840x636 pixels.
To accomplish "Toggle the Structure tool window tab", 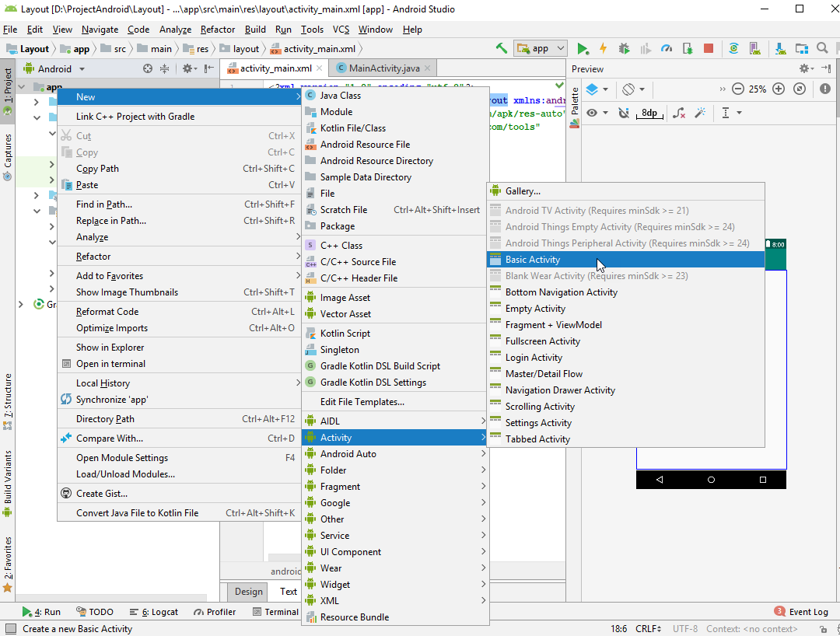I will [x=8, y=401].
